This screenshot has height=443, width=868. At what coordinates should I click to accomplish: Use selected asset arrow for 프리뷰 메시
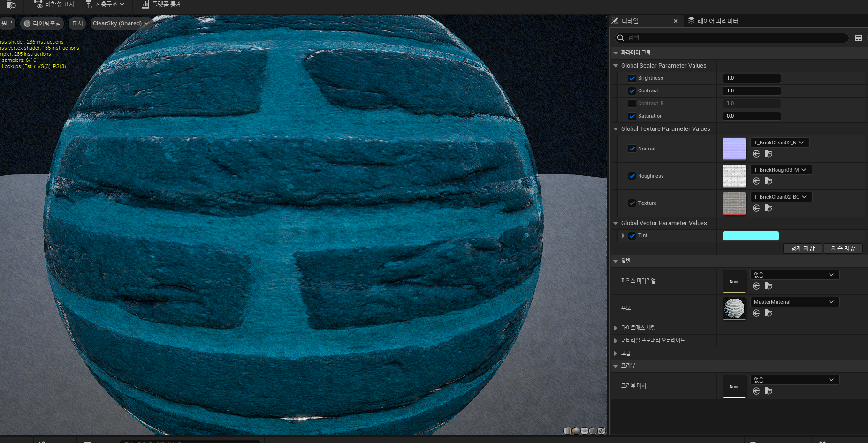click(x=756, y=391)
